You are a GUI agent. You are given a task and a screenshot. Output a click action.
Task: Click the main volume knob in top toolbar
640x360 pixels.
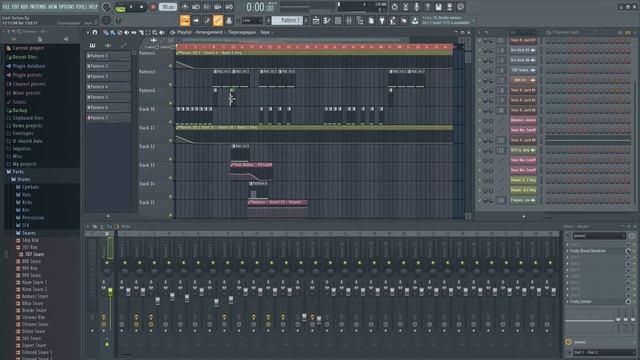(107, 7)
